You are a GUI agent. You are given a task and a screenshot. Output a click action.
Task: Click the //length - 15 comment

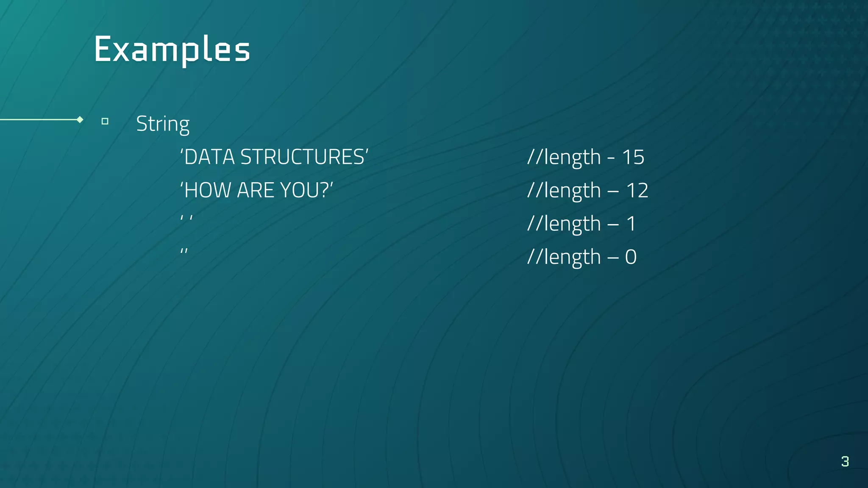pyautogui.click(x=586, y=158)
